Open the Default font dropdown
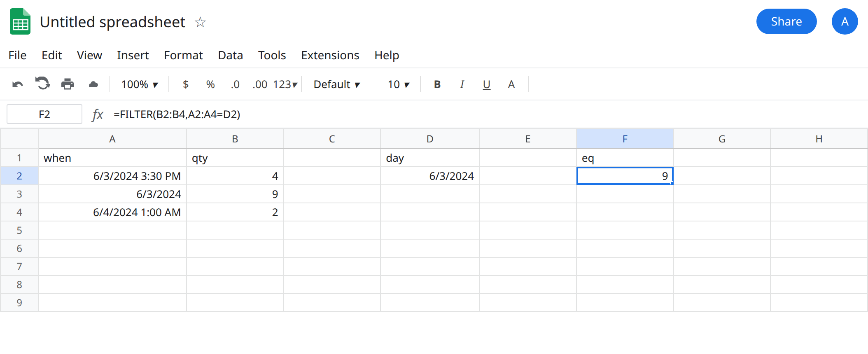The image size is (868, 354). tap(337, 84)
